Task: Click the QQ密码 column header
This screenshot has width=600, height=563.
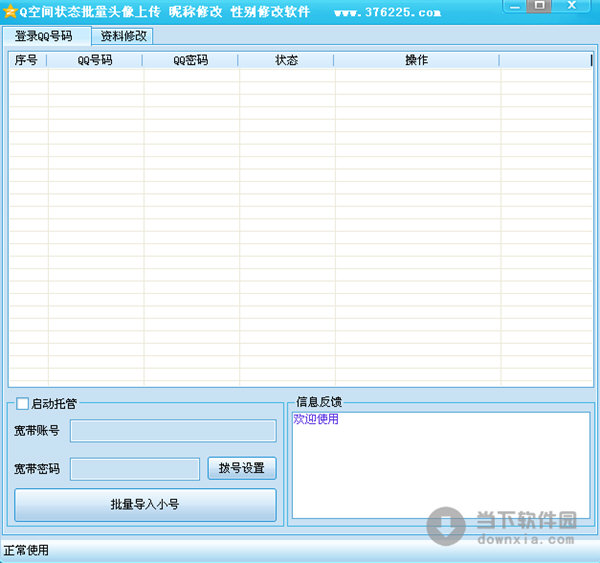Action: (x=190, y=60)
